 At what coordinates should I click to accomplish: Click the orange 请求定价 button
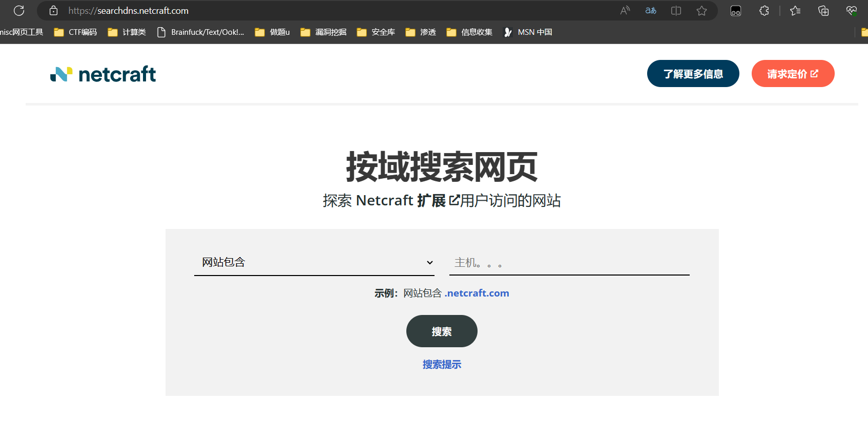(x=793, y=74)
